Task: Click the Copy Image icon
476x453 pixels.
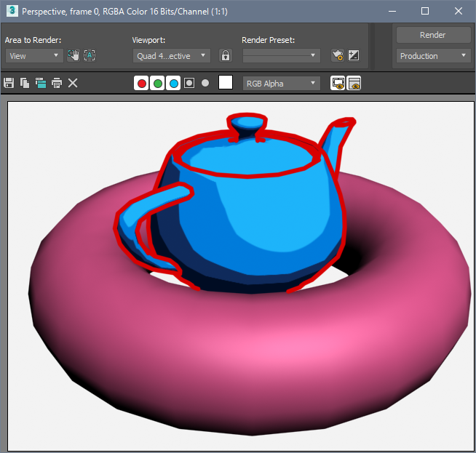Action: click(x=25, y=84)
